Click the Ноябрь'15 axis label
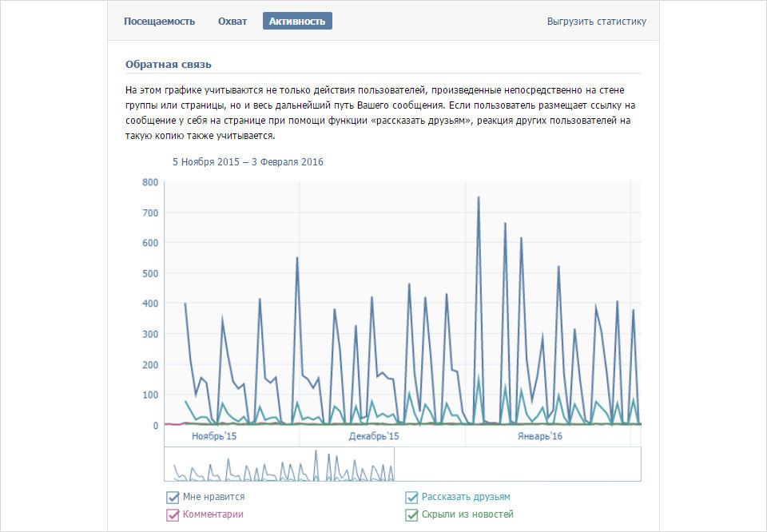Image resolution: width=767 pixels, height=532 pixels. click(x=214, y=436)
